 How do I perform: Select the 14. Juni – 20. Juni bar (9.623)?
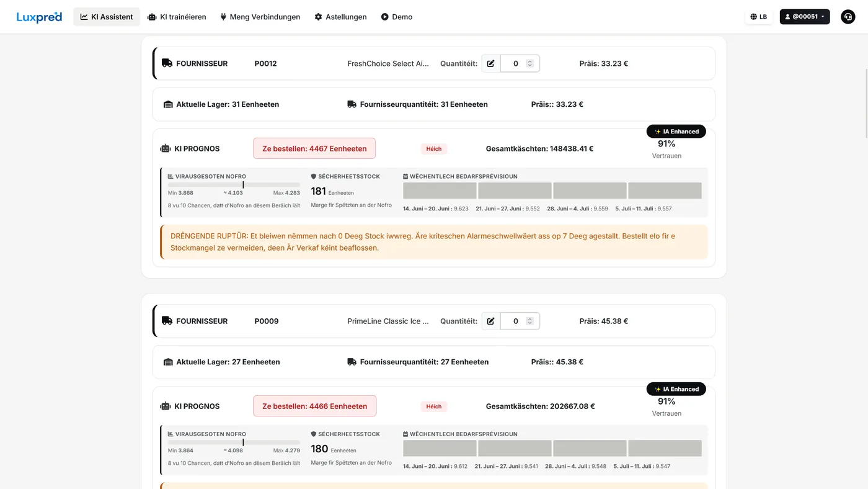click(x=440, y=191)
